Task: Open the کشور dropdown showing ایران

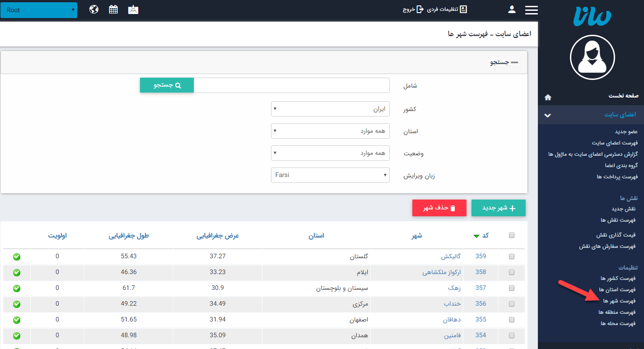Action: coord(330,108)
